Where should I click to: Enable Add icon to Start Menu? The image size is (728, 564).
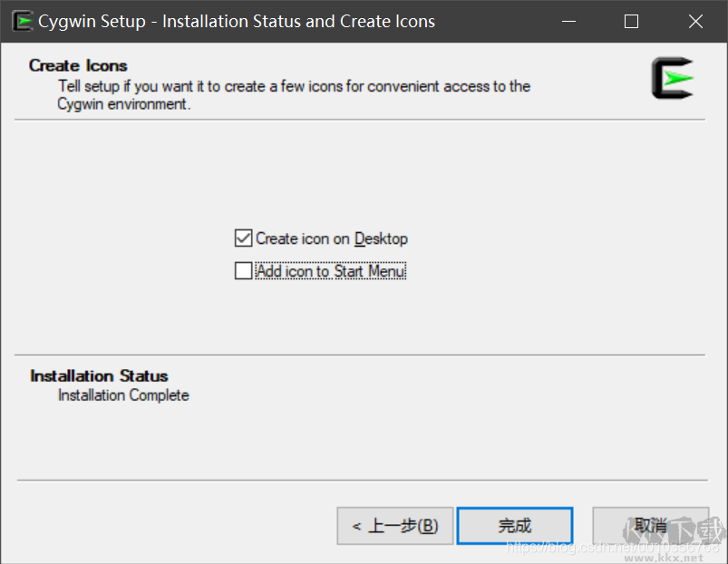click(x=243, y=269)
